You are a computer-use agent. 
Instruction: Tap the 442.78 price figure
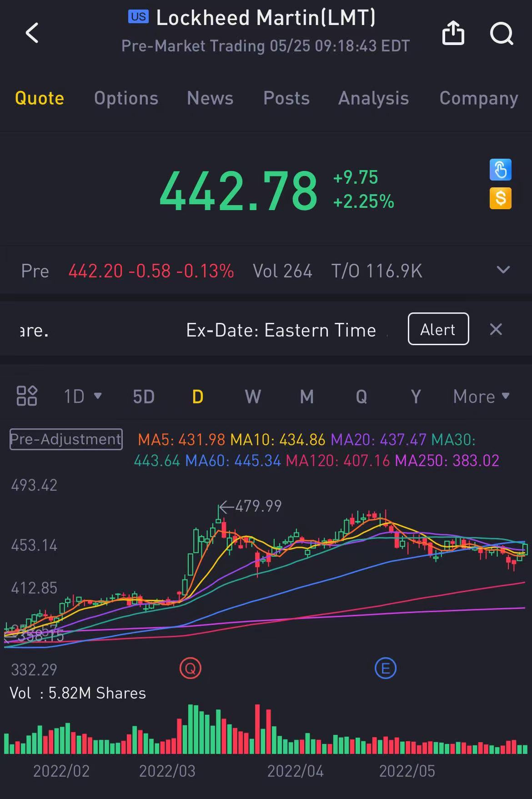(238, 190)
